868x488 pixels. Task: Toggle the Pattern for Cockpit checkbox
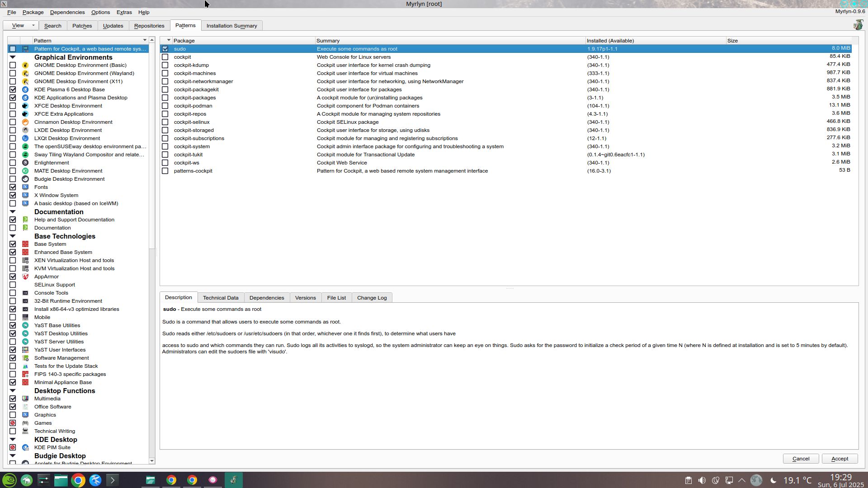(x=13, y=49)
